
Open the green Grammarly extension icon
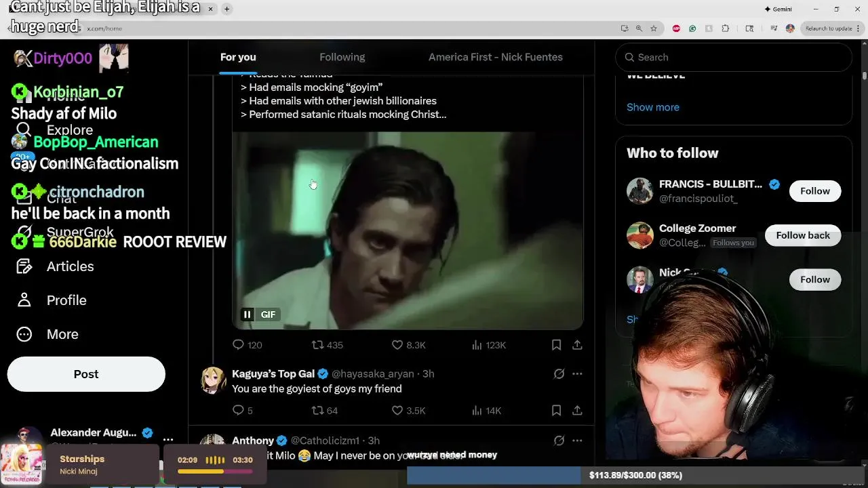click(692, 28)
